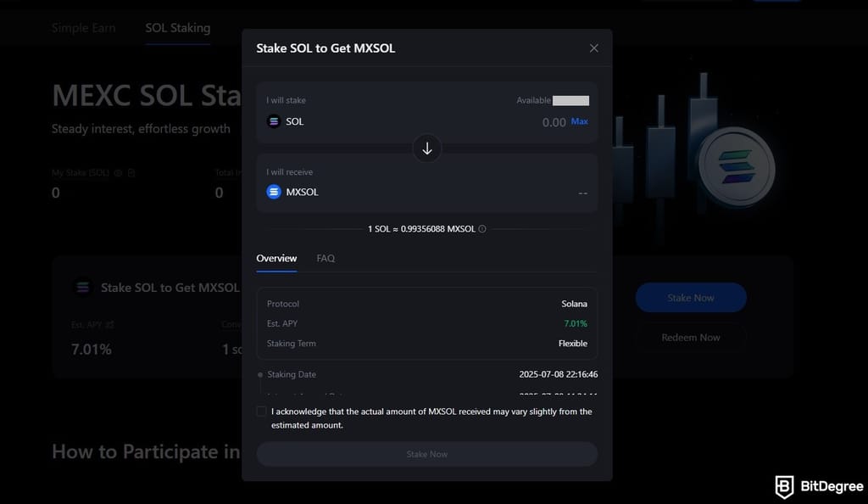This screenshot has width=868, height=504.
Task: Click the dialog's bottom Stake Now button
Action: tap(427, 454)
